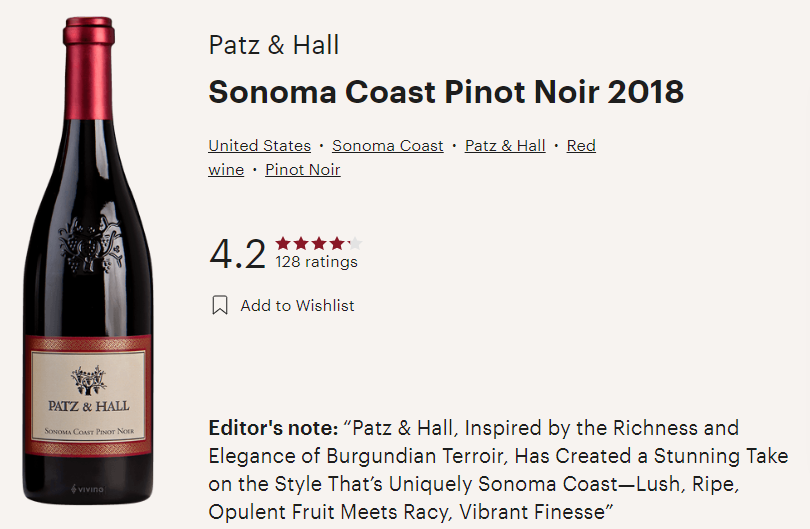Click the Patz & Hall bottle label
The width and height of the screenshot is (810, 529).
(x=90, y=398)
